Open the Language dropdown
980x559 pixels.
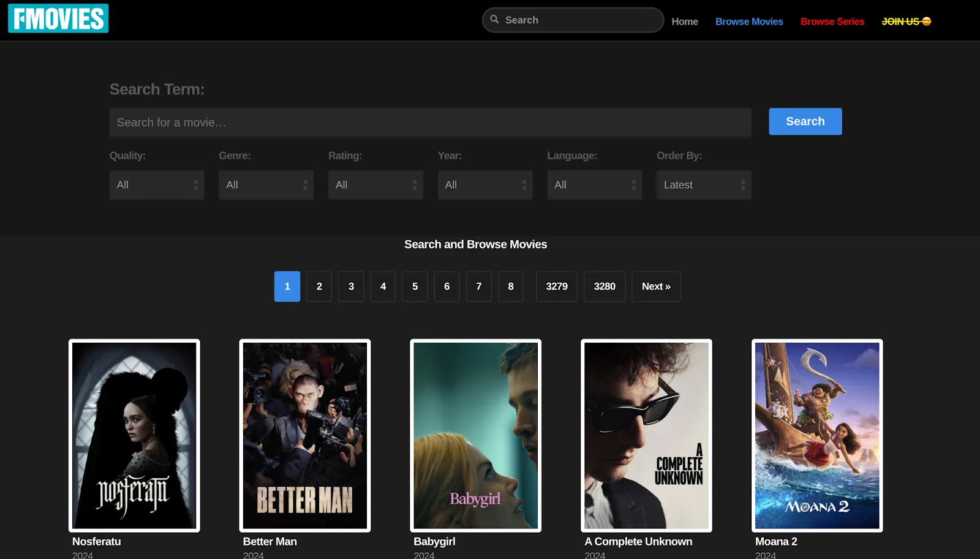click(x=594, y=185)
